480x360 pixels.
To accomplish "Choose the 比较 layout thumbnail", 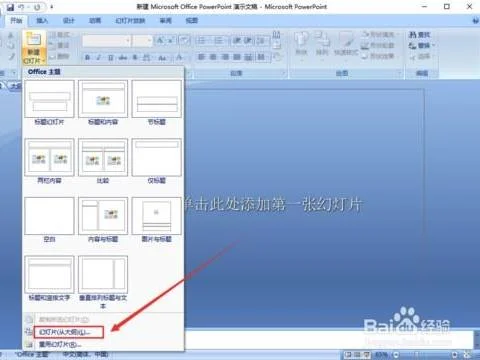I will point(103,157).
